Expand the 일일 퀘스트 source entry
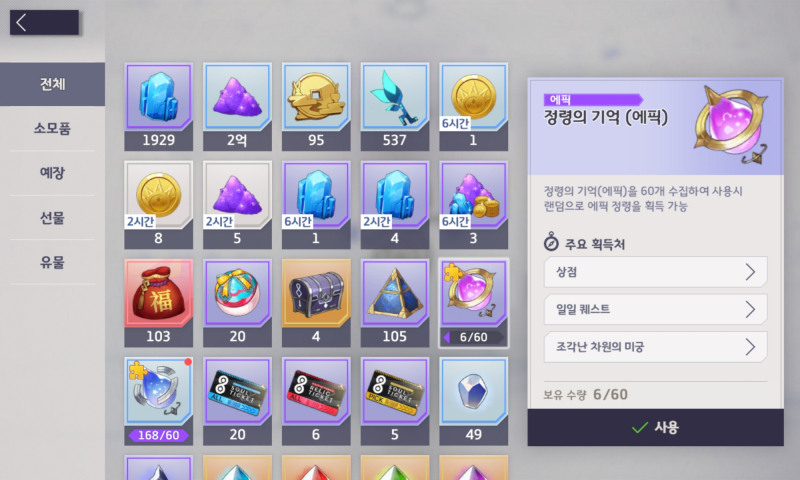The image size is (800, 480). point(656,309)
